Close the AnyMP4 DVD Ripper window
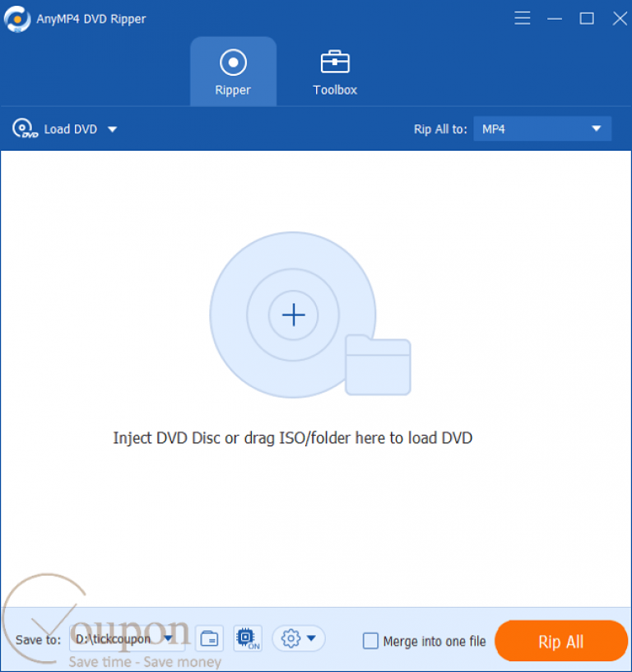This screenshot has width=632, height=672. tap(620, 18)
